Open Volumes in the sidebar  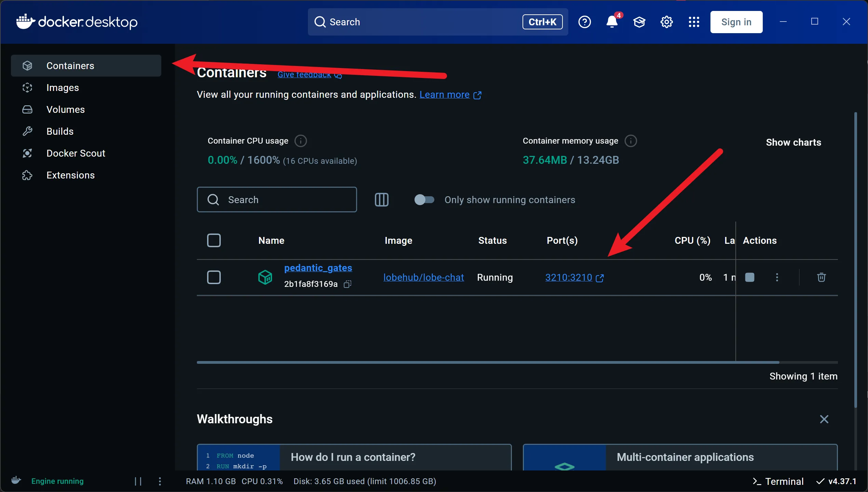(86, 109)
